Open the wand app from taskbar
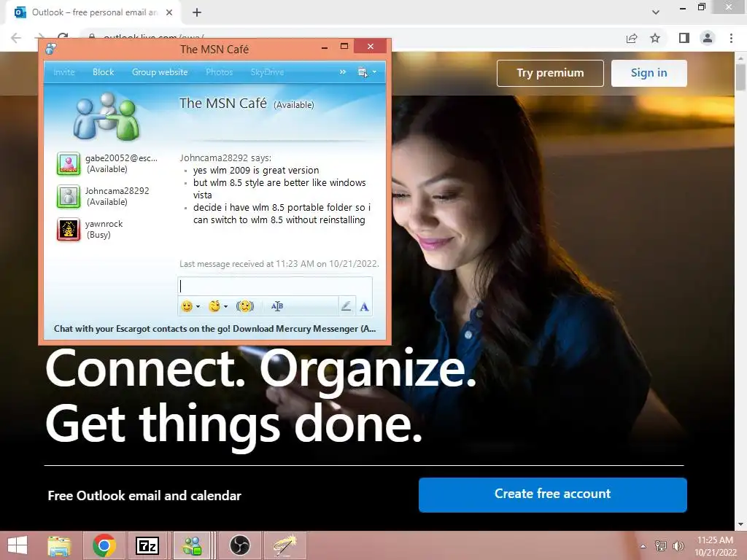 pos(285,545)
